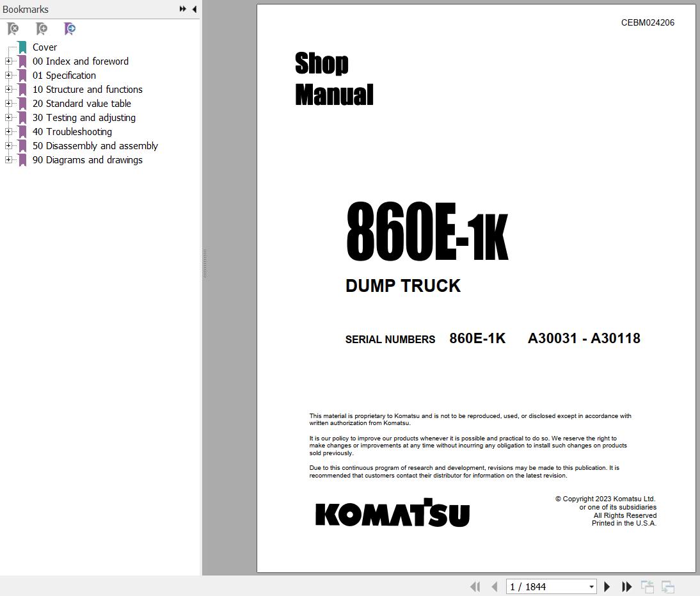Go to next page arrow
Screen dimensions: 700x596
607,586
